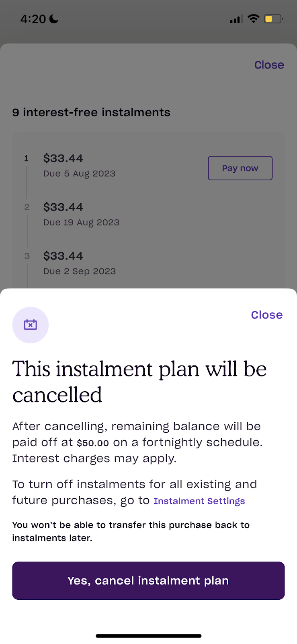Tap the battery indicator icon
The height and width of the screenshot is (644, 297).
(x=273, y=19)
